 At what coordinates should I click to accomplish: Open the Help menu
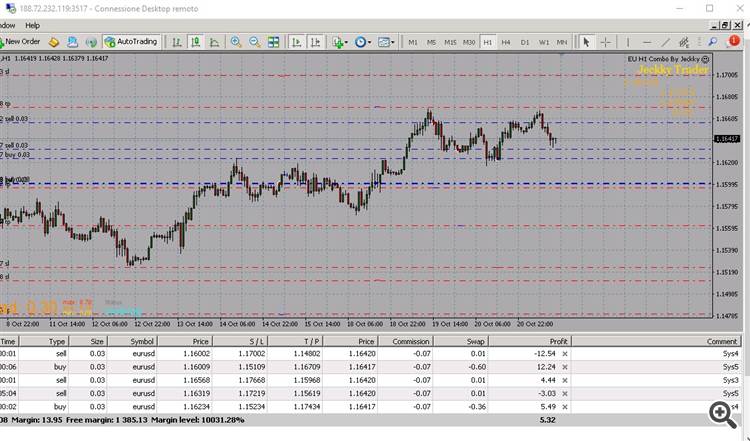coord(33,25)
